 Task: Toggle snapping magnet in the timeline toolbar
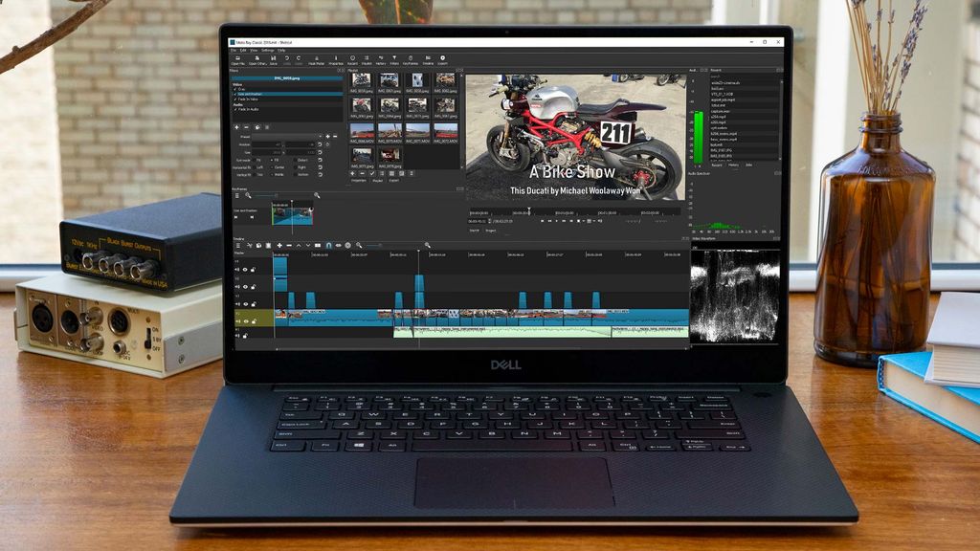click(x=329, y=245)
